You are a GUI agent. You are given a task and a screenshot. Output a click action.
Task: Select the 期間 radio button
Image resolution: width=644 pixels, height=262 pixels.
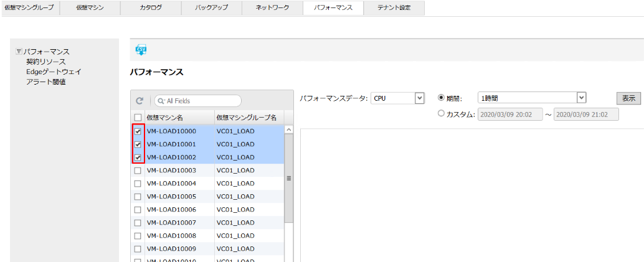point(442,98)
